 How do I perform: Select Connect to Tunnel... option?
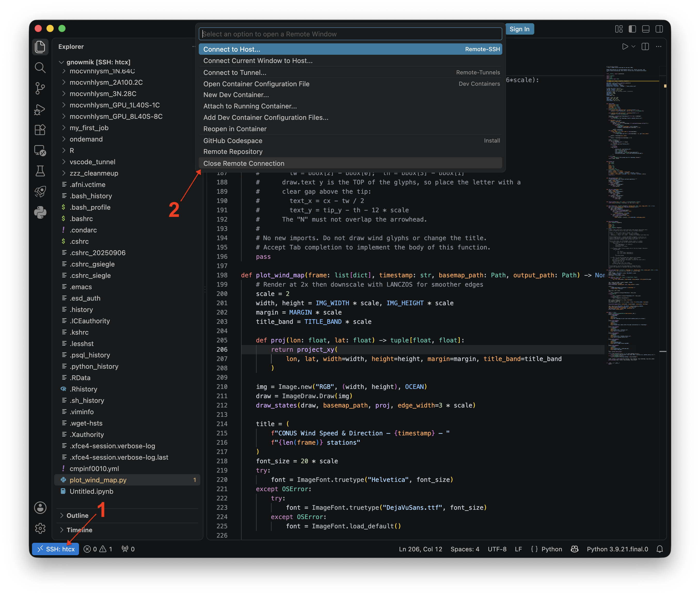click(x=350, y=73)
